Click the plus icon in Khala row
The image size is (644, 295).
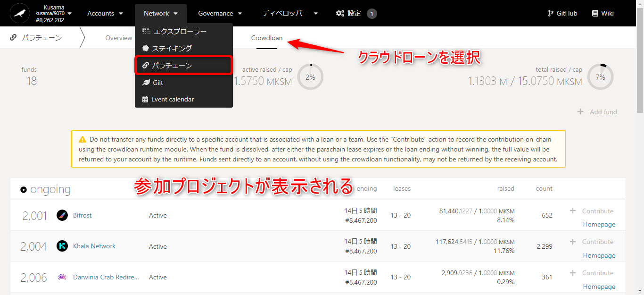pos(573,241)
